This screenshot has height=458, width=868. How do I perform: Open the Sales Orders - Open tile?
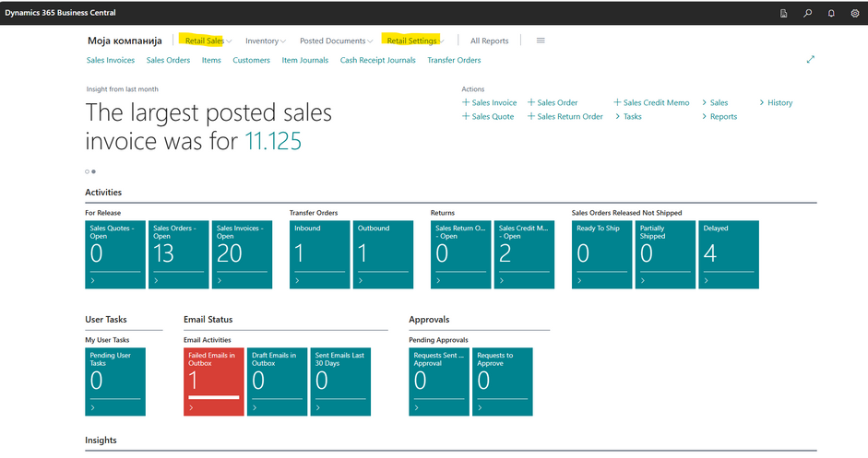click(x=177, y=254)
